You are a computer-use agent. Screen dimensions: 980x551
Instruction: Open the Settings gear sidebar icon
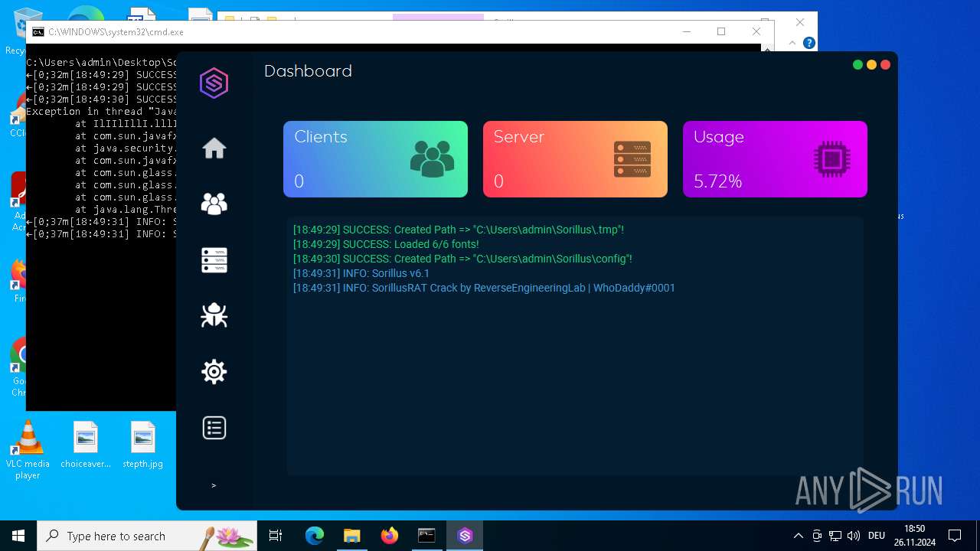pos(214,372)
